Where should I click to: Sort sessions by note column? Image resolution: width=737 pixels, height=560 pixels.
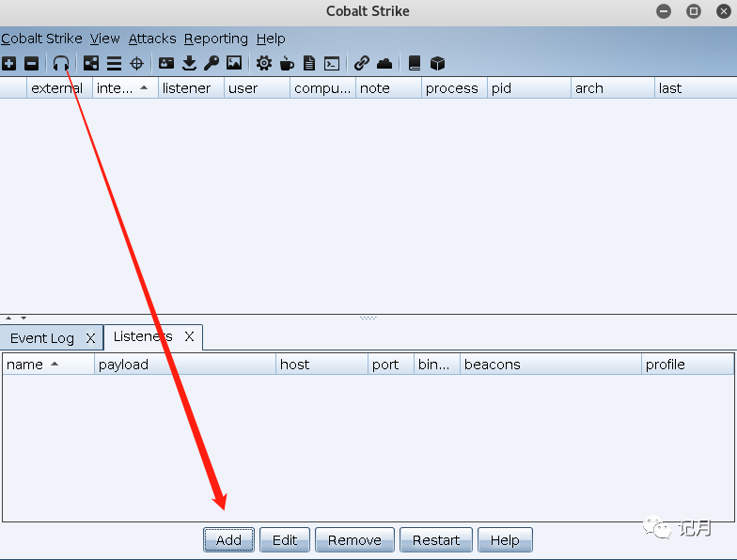coord(388,88)
